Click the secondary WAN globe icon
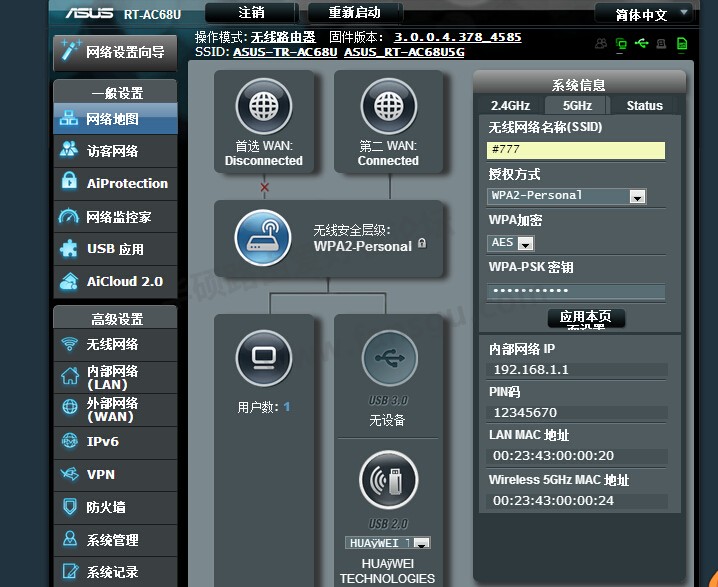Viewport: 718px width, 587px height. pyautogui.click(x=389, y=106)
